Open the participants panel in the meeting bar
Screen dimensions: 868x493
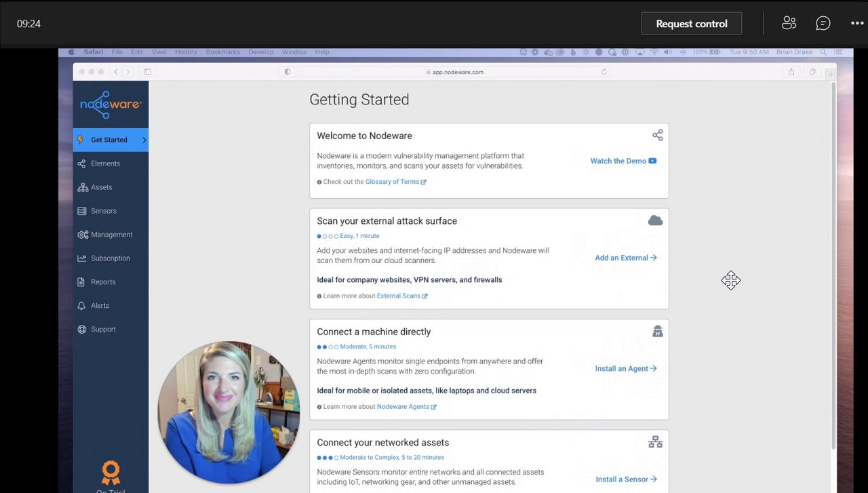click(x=789, y=23)
